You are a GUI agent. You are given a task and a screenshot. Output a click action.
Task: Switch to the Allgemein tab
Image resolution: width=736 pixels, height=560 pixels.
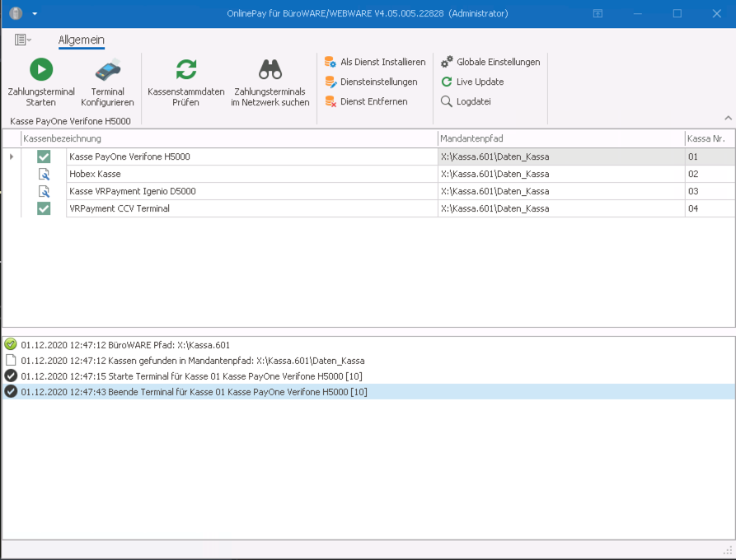(x=82, y=40)
